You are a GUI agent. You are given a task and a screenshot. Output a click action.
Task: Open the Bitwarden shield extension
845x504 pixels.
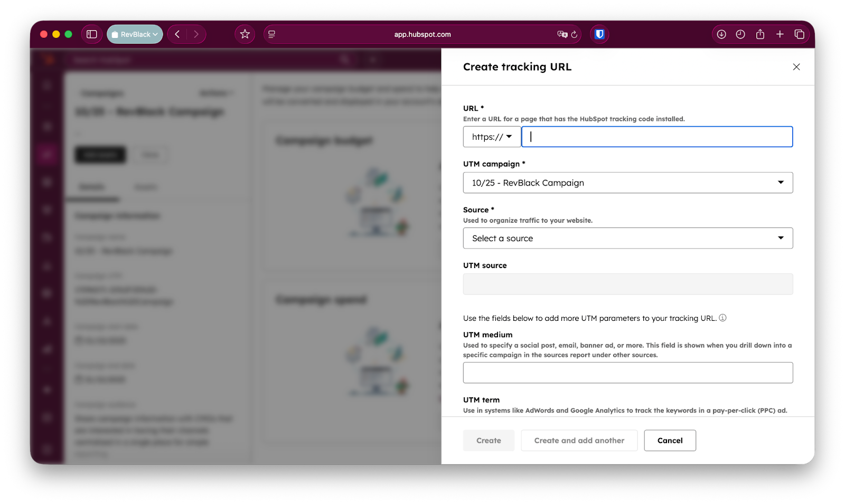599,34
